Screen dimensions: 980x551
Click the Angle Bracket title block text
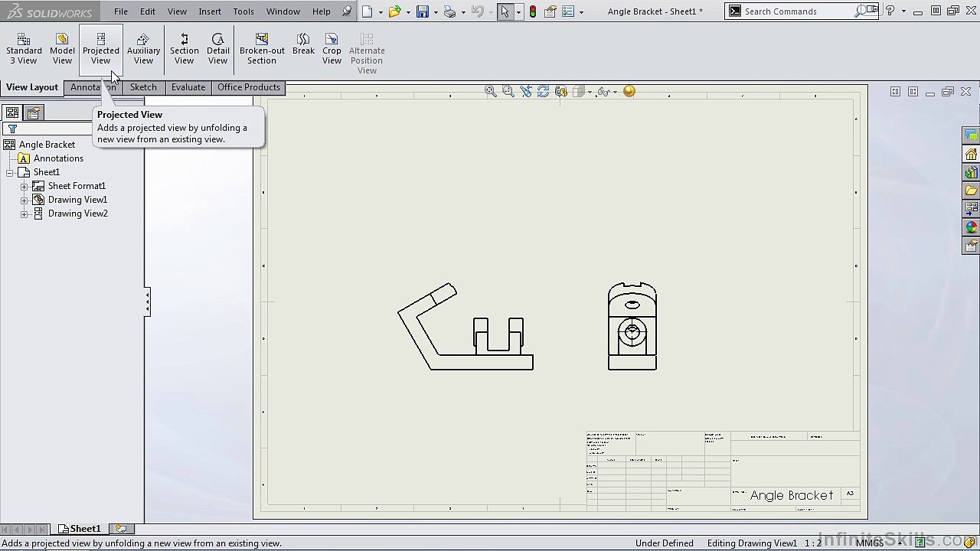coord(792,495)
